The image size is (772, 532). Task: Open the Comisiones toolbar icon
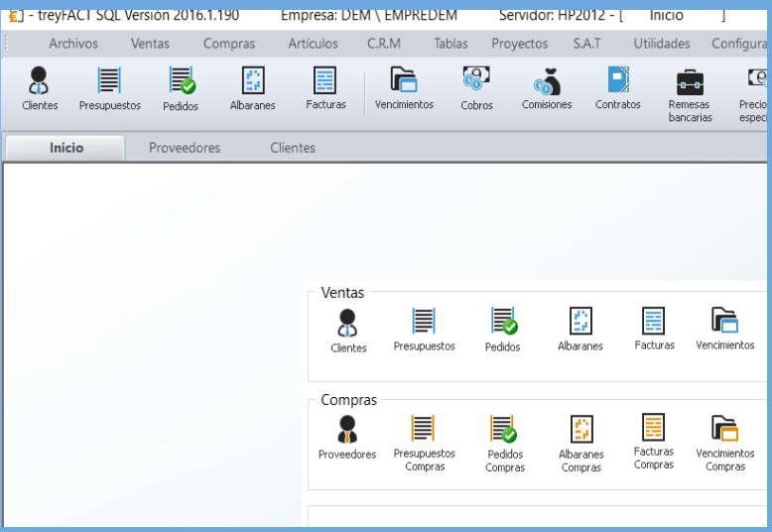click(547, 88)
